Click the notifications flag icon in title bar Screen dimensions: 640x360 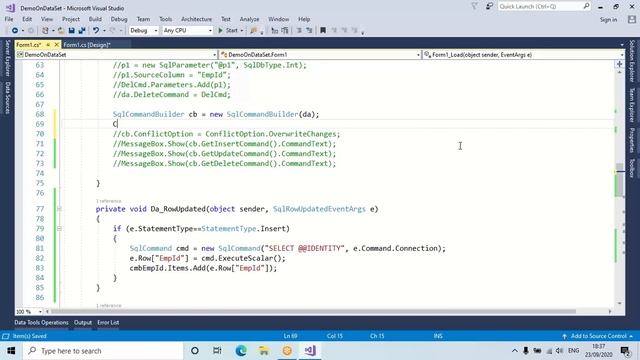click(x=474, y=7)
